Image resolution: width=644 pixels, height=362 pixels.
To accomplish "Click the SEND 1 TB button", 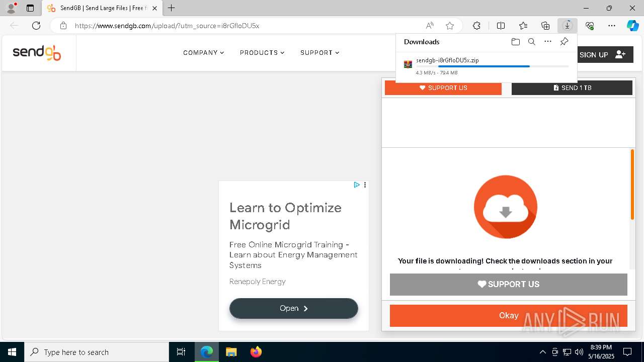I will point(572,88).
